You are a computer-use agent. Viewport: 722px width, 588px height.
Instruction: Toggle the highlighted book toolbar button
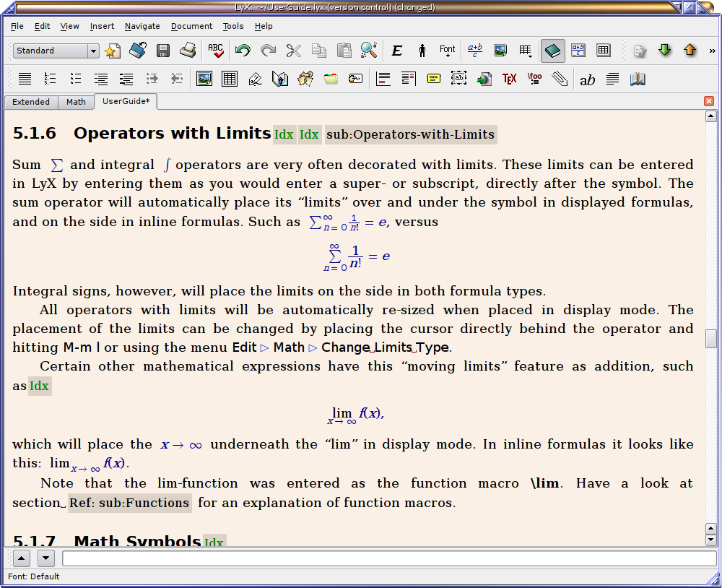(552, 51)
